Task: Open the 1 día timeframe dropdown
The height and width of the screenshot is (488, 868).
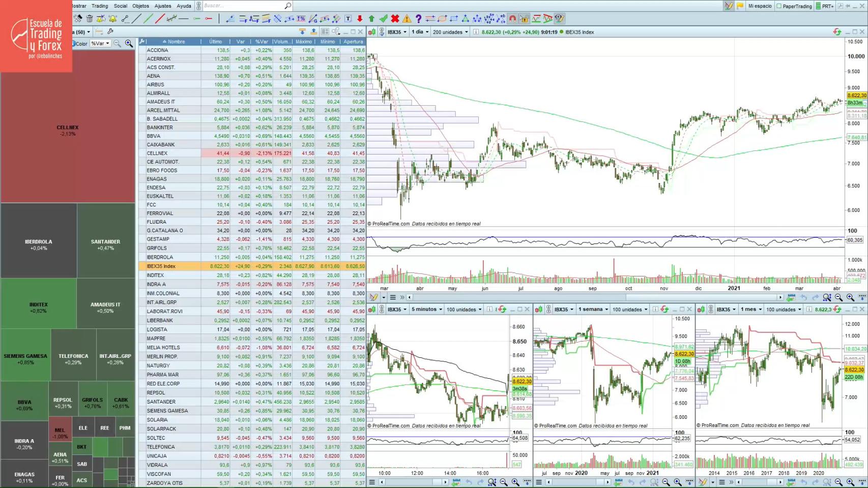Action: click(420, 32)
